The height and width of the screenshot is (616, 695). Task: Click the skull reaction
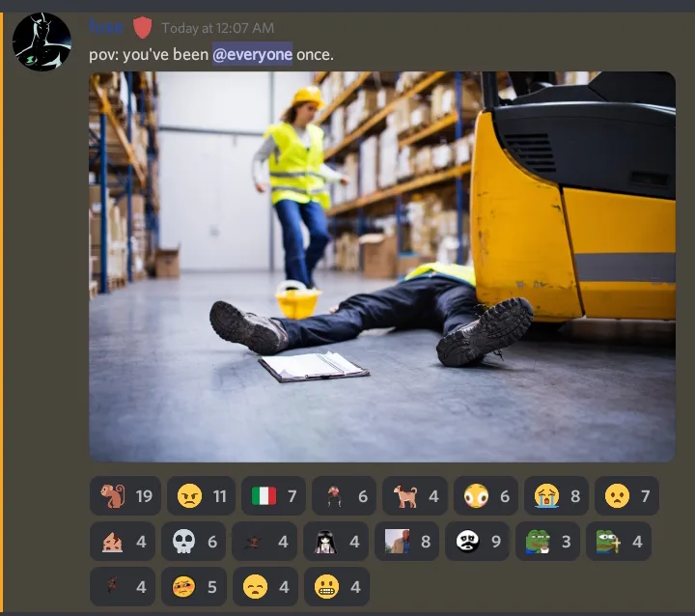[193, 541]
